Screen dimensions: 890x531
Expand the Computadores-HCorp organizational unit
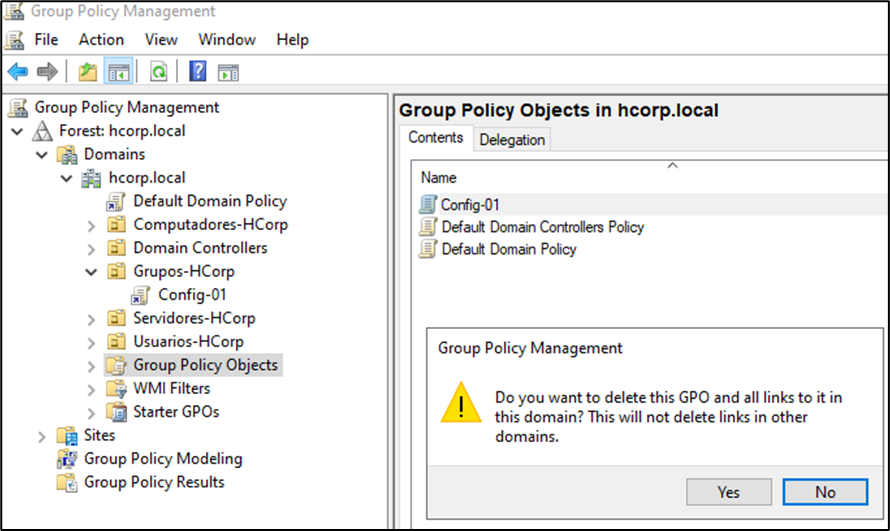(x=91, y=224)
